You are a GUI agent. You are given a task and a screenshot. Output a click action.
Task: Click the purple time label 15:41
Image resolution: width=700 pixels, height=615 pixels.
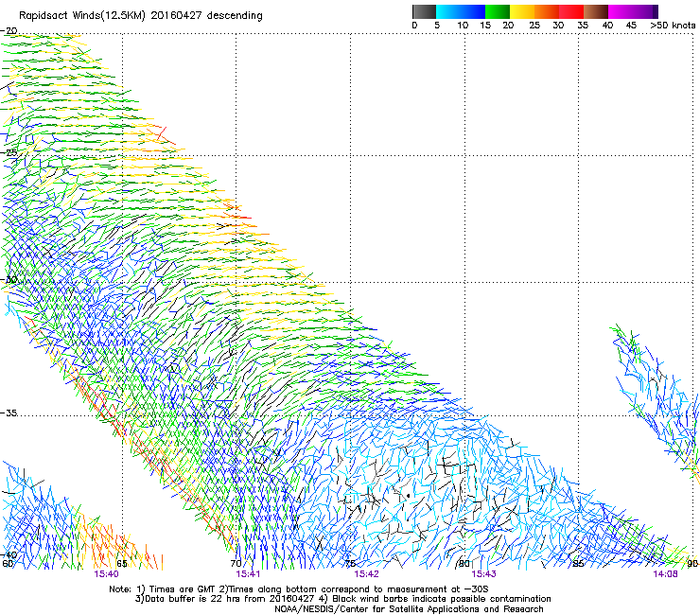[248, 574]
